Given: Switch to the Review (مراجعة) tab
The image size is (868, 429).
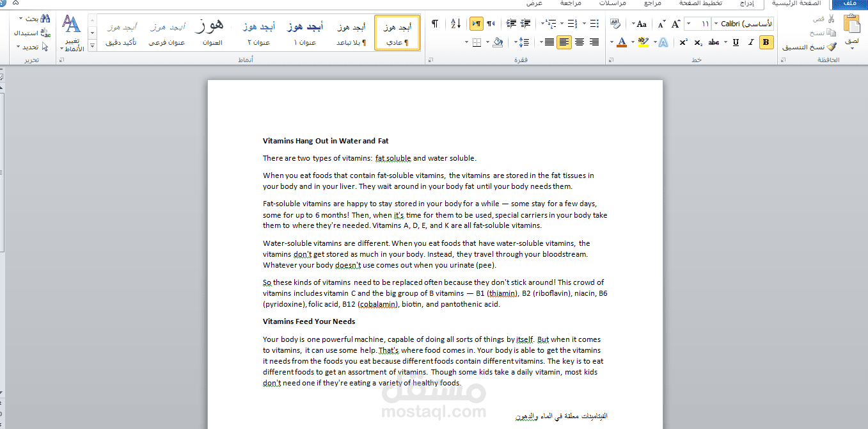Looking at the screenshot, I should click(x=571, y=3).
